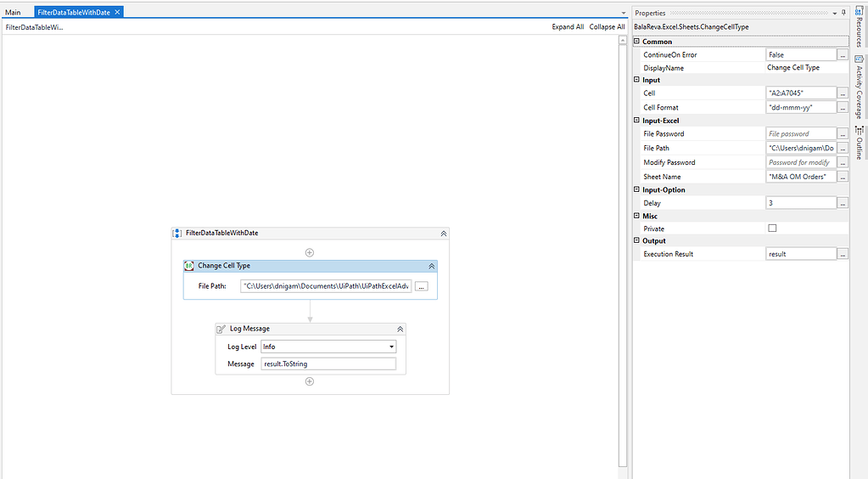The image size is (868, 479).
Task: Open expression editor for File Password
Action: (843, 133)
